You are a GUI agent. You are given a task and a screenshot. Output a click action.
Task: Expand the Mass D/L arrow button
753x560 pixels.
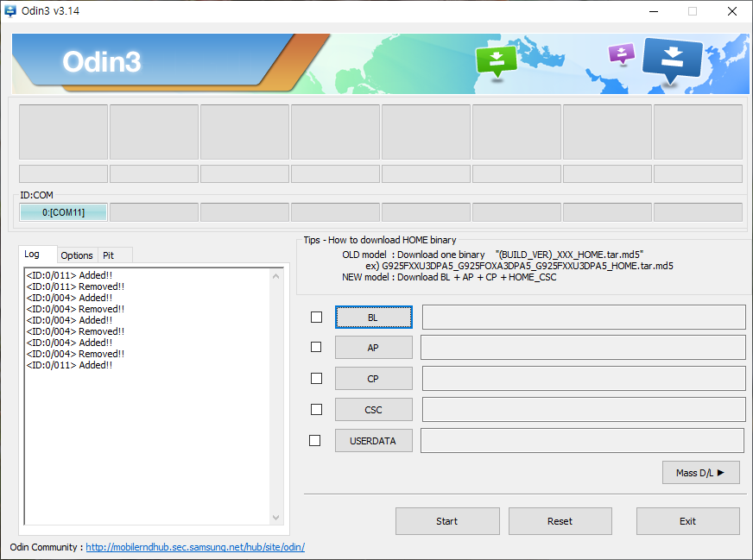(x=700, y=473)
